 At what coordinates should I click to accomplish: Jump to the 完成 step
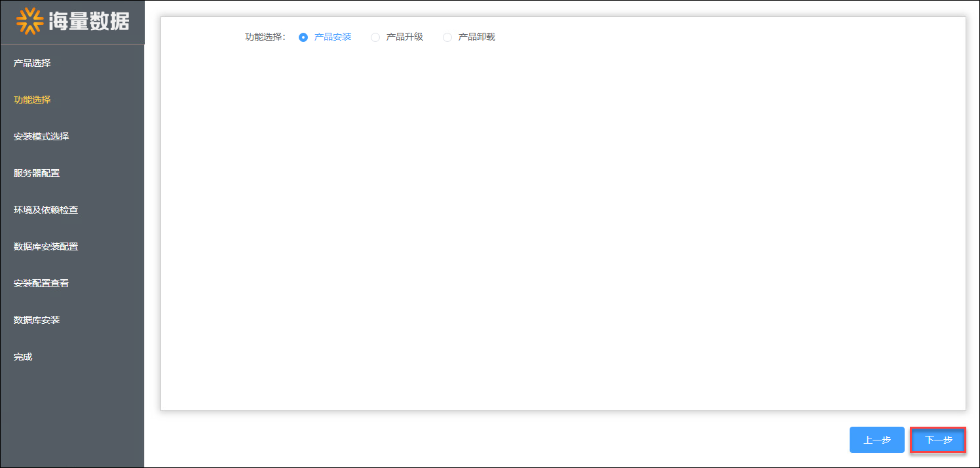tap(23, 357)
